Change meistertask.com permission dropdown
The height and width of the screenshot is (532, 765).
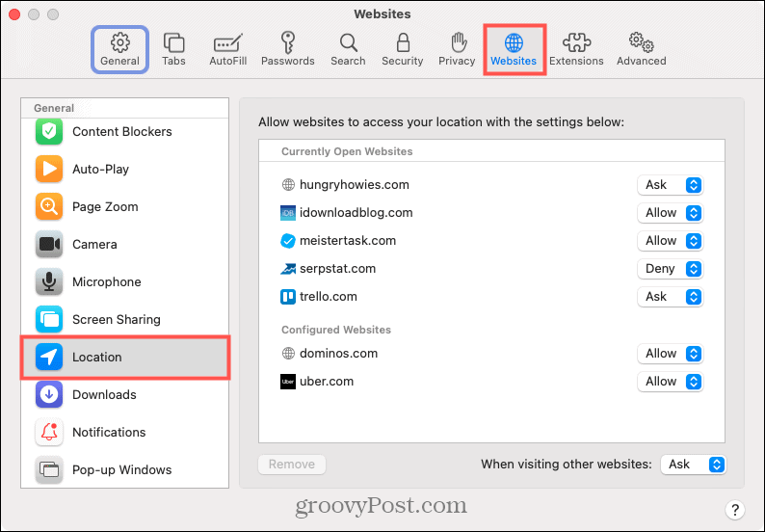[671, 241]
